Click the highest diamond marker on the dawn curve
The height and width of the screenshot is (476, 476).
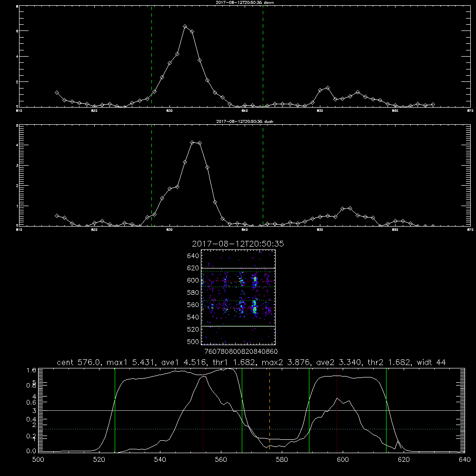pos(185,27)
